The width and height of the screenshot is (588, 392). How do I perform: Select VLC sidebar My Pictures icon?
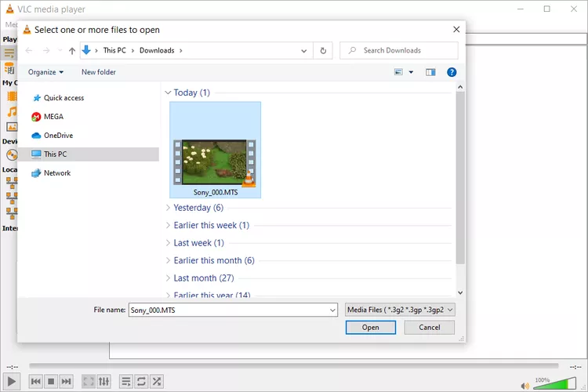tap(12, 127)
